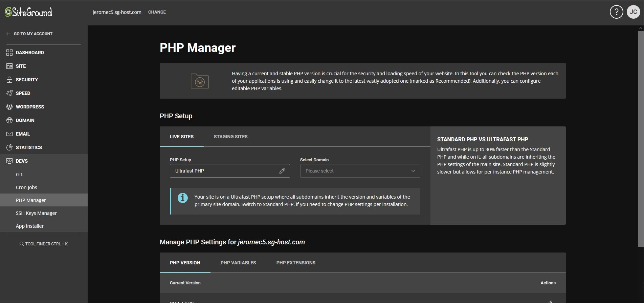Image resolution: width=644 pixels, height=303 pixels.
Task: Click the Tool Finder magnifier icon
Action: [x=22, y=244]
